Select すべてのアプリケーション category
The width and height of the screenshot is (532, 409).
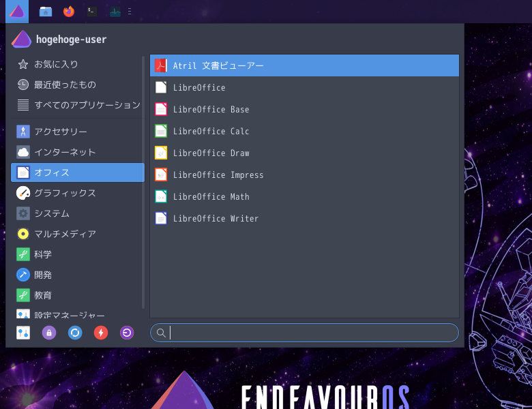point(78,105)
